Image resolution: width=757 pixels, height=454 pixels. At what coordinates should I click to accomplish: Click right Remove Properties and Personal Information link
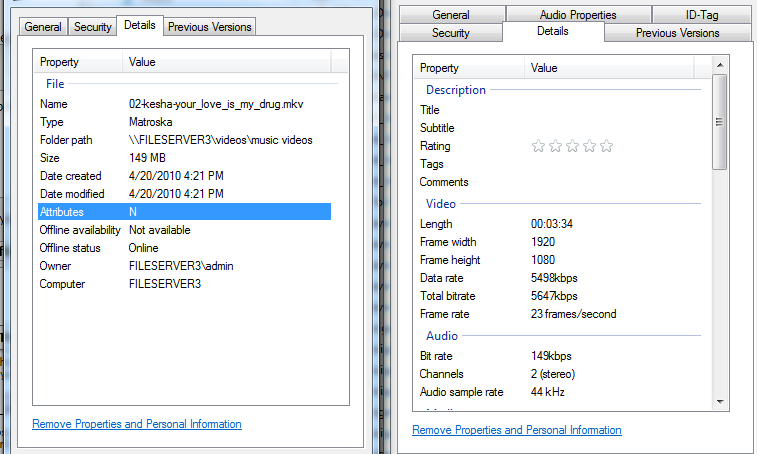[517, 430]
